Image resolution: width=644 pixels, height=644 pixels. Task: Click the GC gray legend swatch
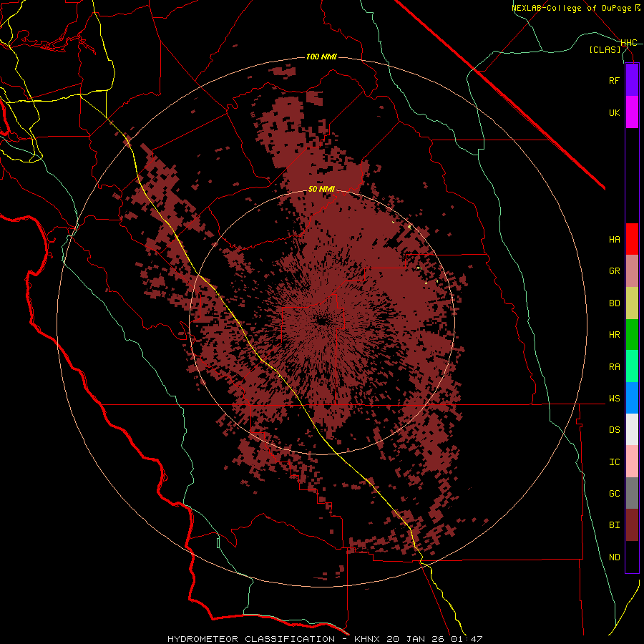click(632, 493)
